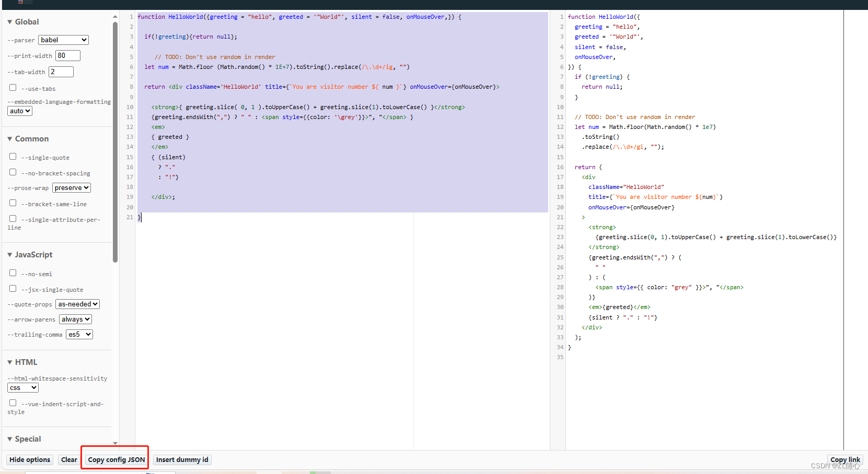Open the --quote-props as-needed dropdown
The image size is (868, 474).
pyautogui.click(x=78, y=304)
